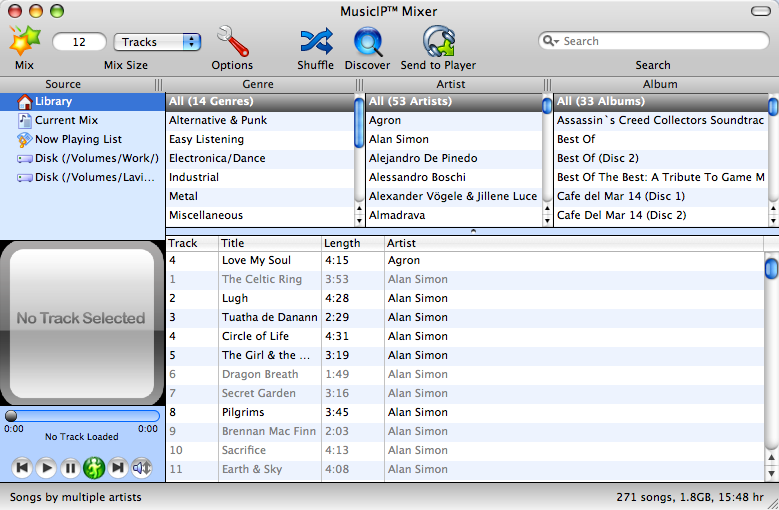Click the next track button
The height and width of the screenshot is (510, 779).
(x=118, y=468)
